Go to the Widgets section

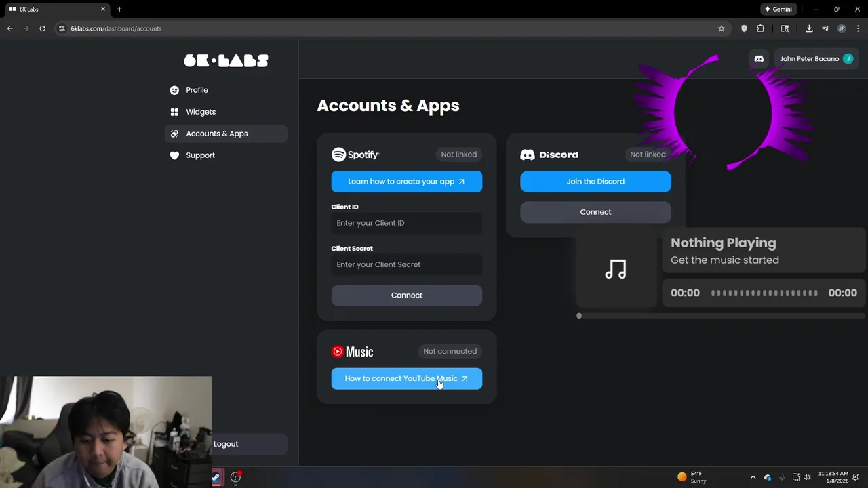[x=226, y=112]
